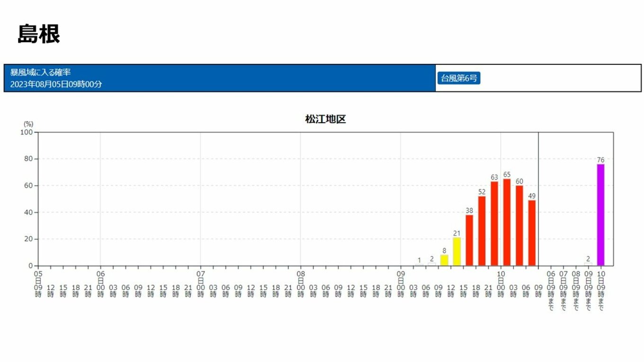Select the 08日00時 x-axis label

click(301, 284)
